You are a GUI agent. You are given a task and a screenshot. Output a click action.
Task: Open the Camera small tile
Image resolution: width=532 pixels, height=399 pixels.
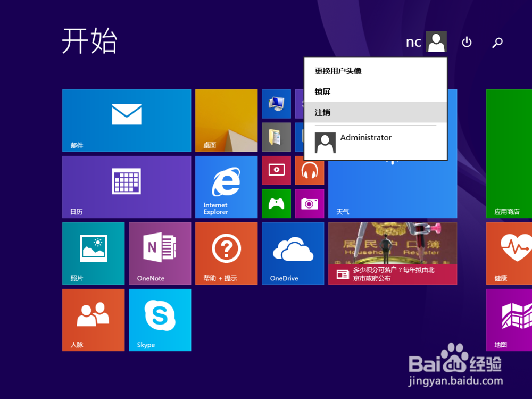(310, 204)
